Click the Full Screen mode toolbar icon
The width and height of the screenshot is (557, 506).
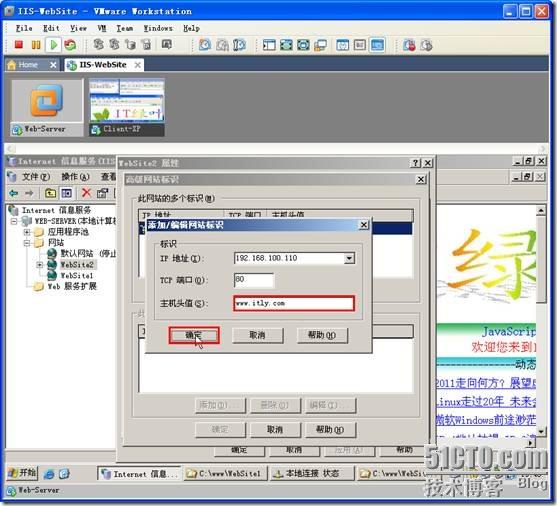click(303, 45)
